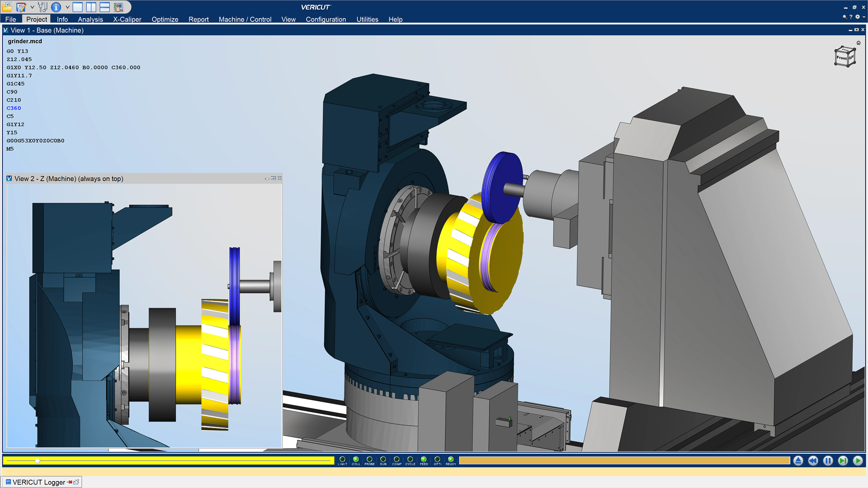Click the blue Info icon

coord(56,7)
